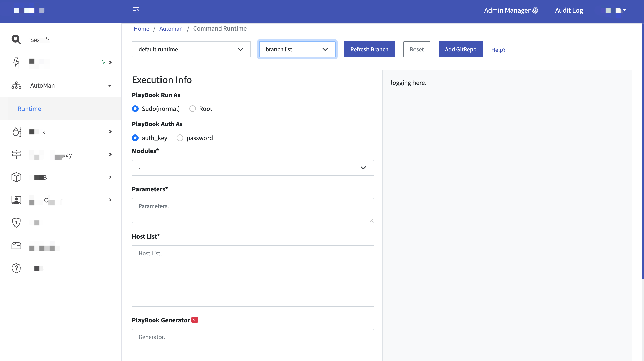
Task: Choose password authentication option
Action: click(180, 138)
